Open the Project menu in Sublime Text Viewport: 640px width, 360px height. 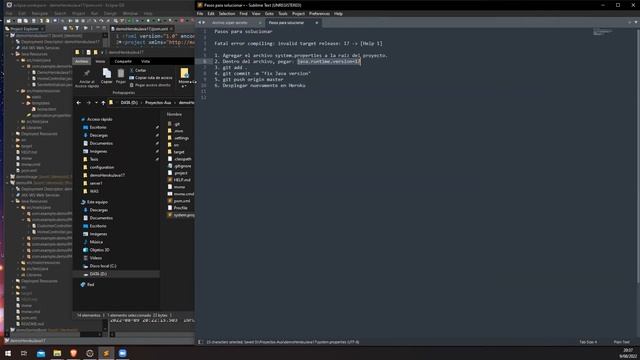[x=298, y=13]
